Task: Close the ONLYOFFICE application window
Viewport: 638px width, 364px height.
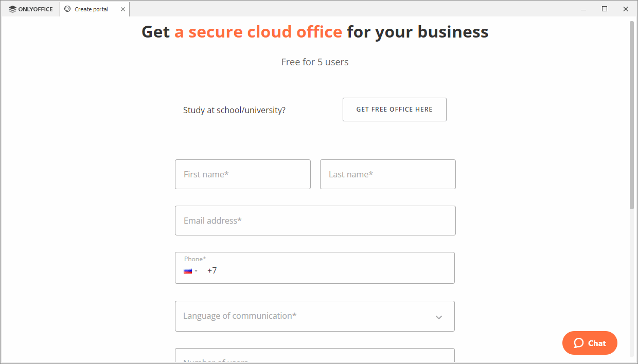Action: point(626,9)
